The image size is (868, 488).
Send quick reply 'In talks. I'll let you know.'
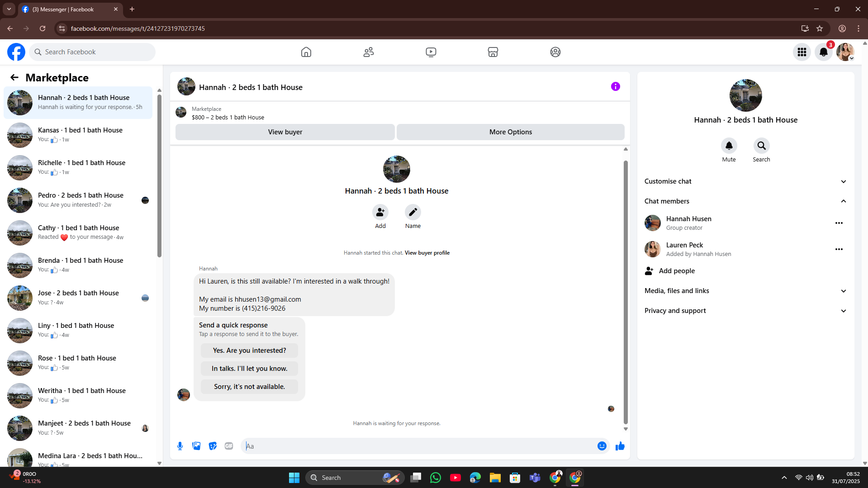pos(249,369)
